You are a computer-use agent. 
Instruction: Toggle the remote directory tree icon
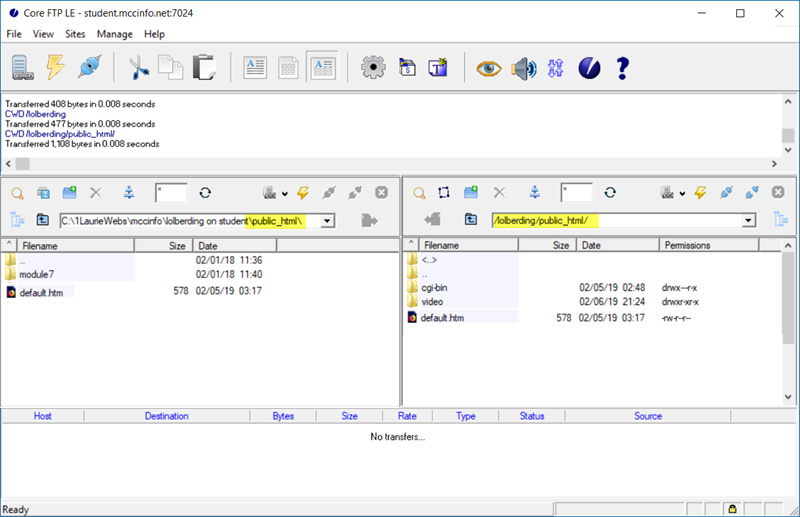(781, 219)
